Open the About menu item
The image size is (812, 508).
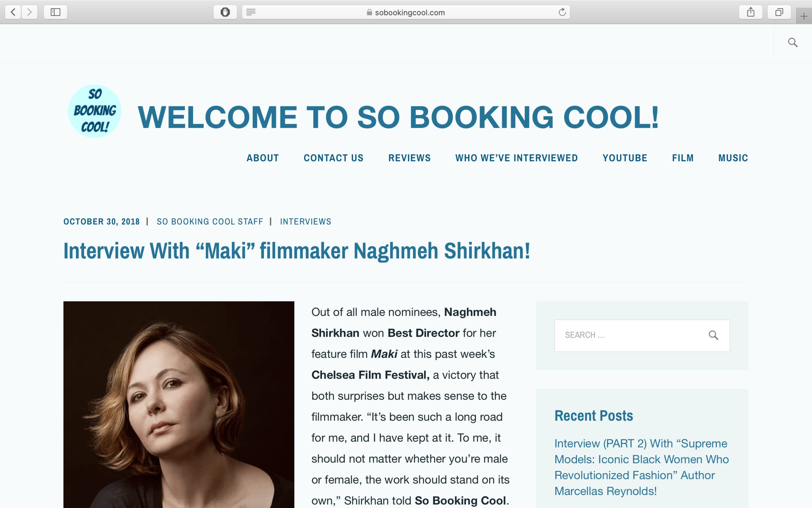click(262, 158)
